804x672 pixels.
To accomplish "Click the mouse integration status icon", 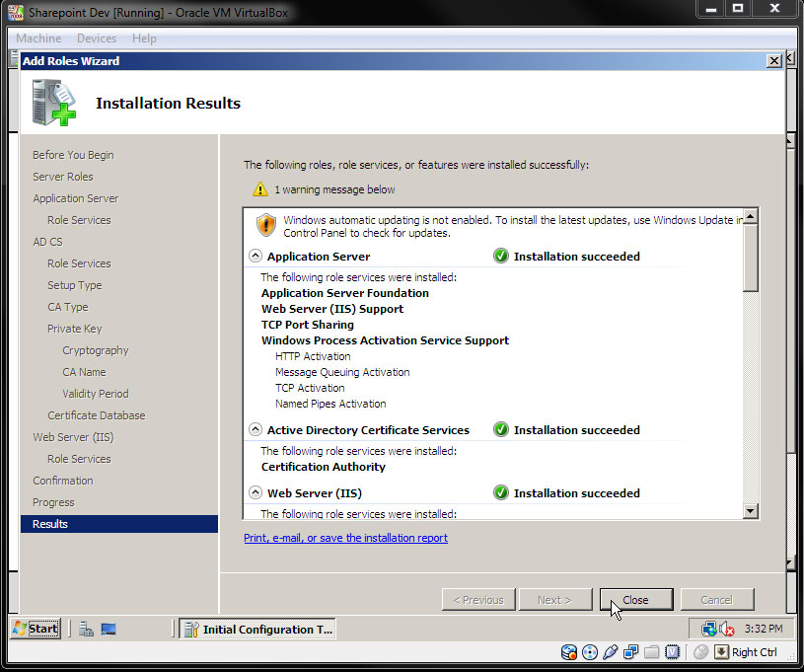I will 700,652.
